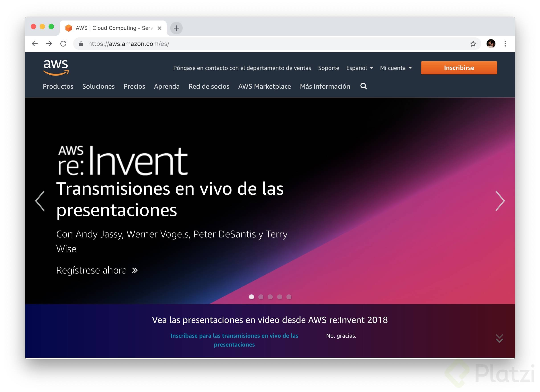Click Inscríbase para las transmisiones en vivo link
The image size is (540, 392).
(234, 340)
